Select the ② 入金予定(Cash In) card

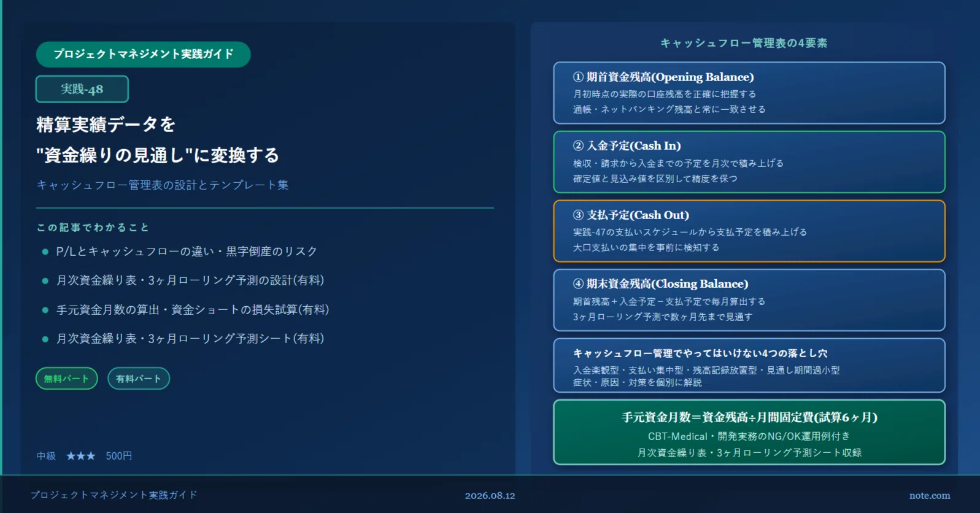pos(749,162)
